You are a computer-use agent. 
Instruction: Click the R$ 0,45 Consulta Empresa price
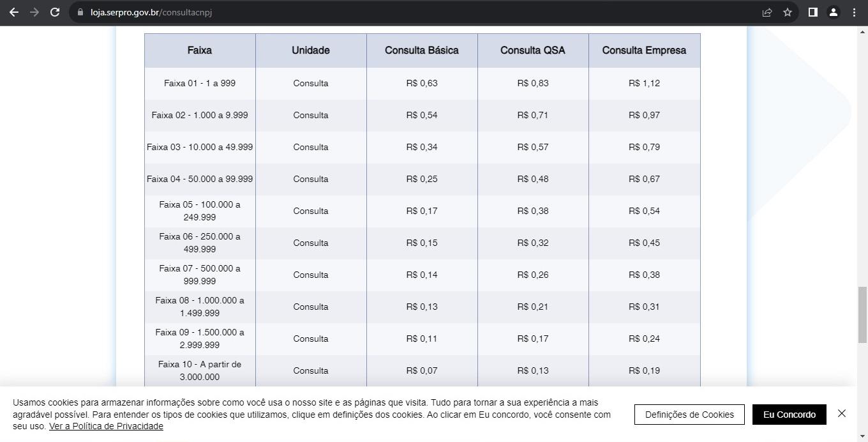click(644, 243)
